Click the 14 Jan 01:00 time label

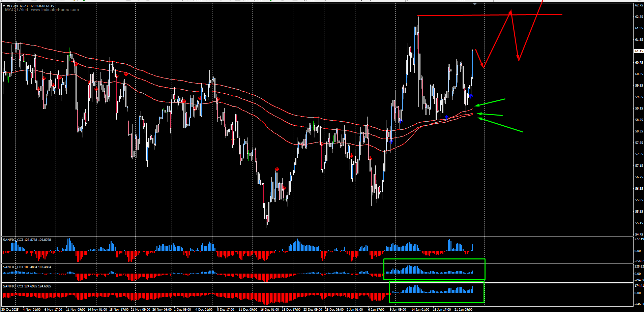tap(420, 310)
